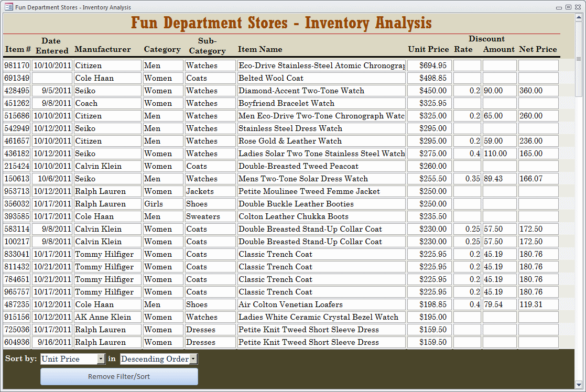Click Item Name Double Buckle Leather Booties
This screenshot has width=586, height=392.
pos(321,204)
